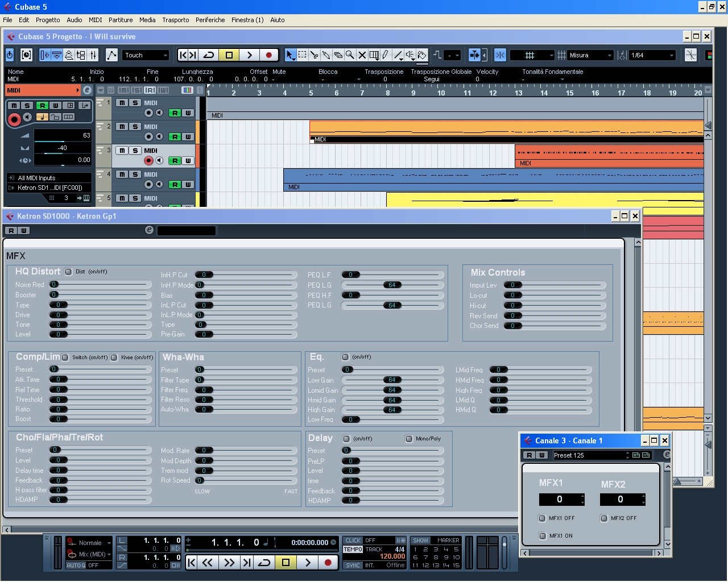Click the Preset 125 field in Canale 3
728x582 pixels.
pyautogui.click(x=588, y=455)
